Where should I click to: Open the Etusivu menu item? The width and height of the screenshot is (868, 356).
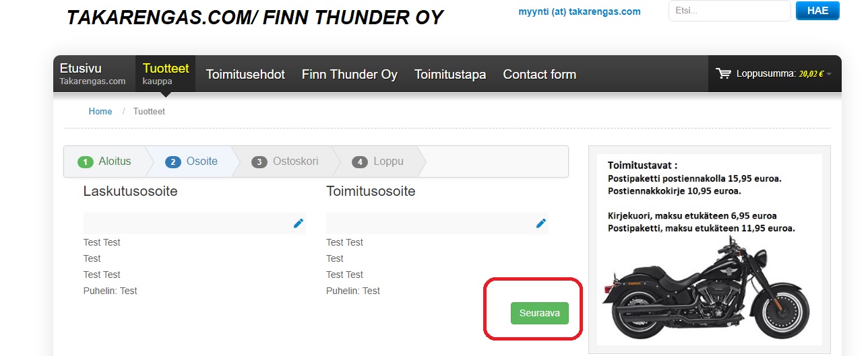pos(93,74)
